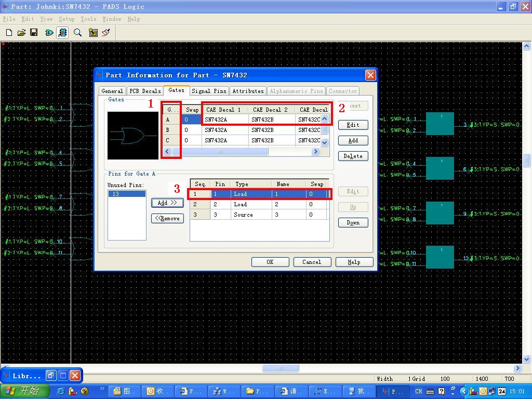Viewport: 532px width, 399px height.
Task: Launch Internet Explorer from quick launch
Action: [x=61, y=391]
